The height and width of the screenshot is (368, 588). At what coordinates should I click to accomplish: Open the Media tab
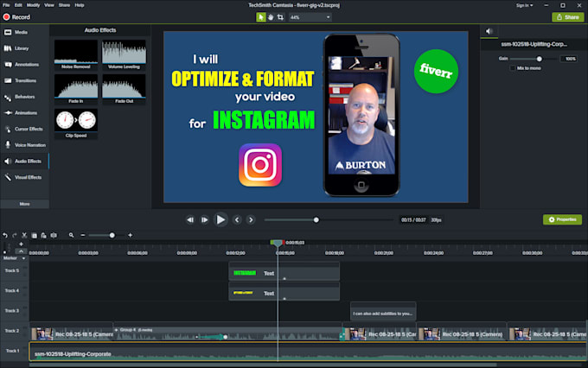click(24, 32)
